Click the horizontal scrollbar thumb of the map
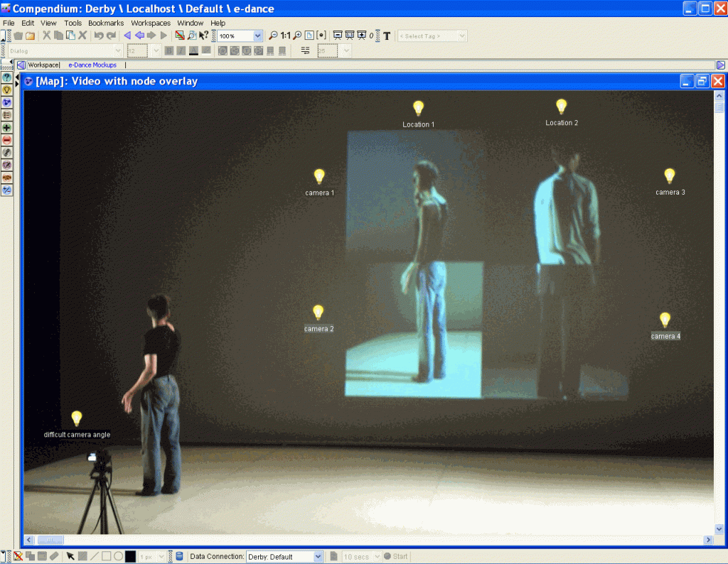728x564 pixels. (x=50, y=540)
